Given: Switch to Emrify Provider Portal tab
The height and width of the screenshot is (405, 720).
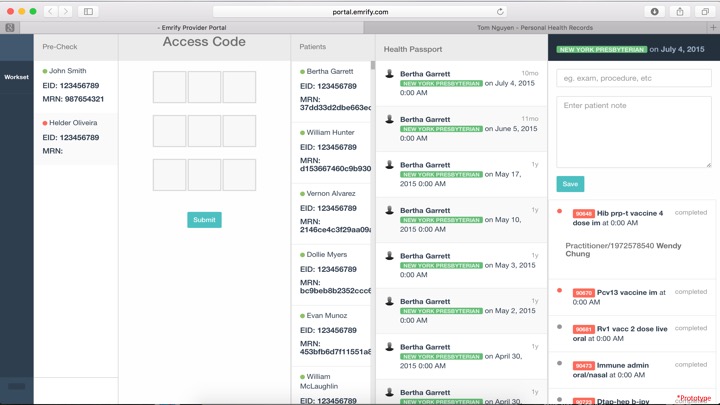Looking at the screenshot, I should pyautogui.click(x=191, y=28).
